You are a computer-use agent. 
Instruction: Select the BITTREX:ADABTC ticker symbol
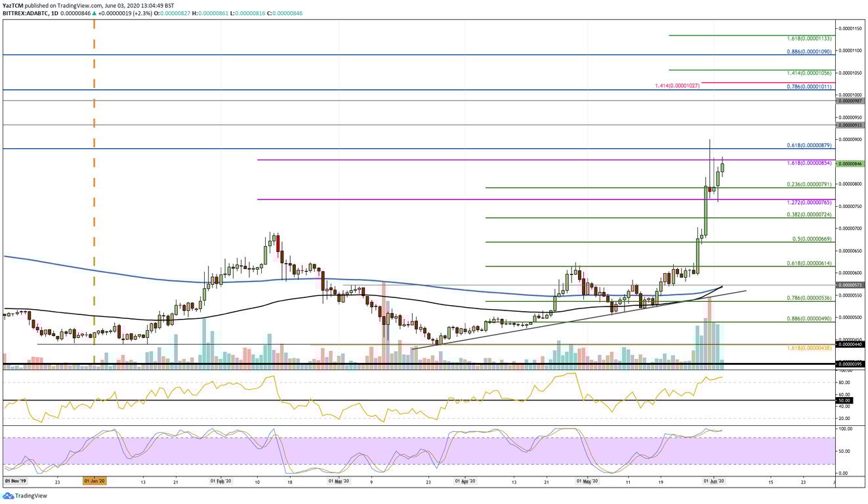tap(25, 12)
